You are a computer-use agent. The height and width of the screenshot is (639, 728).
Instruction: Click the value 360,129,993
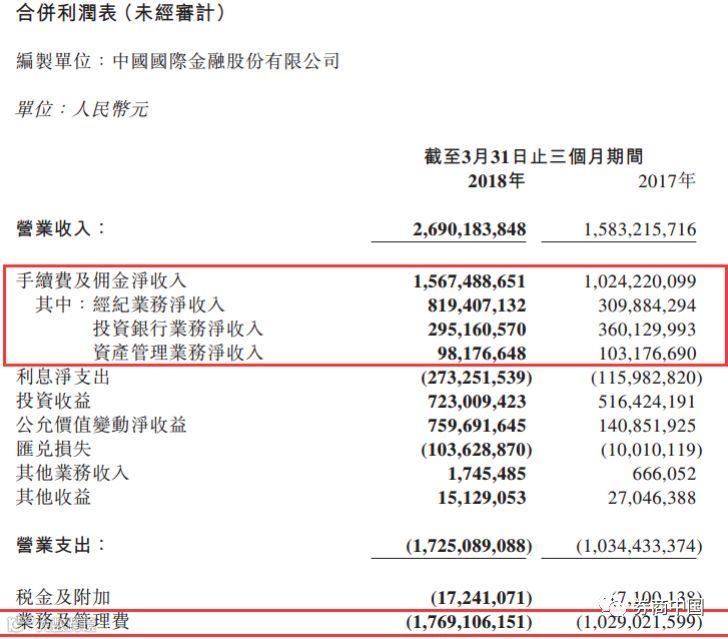pos(647,330)
